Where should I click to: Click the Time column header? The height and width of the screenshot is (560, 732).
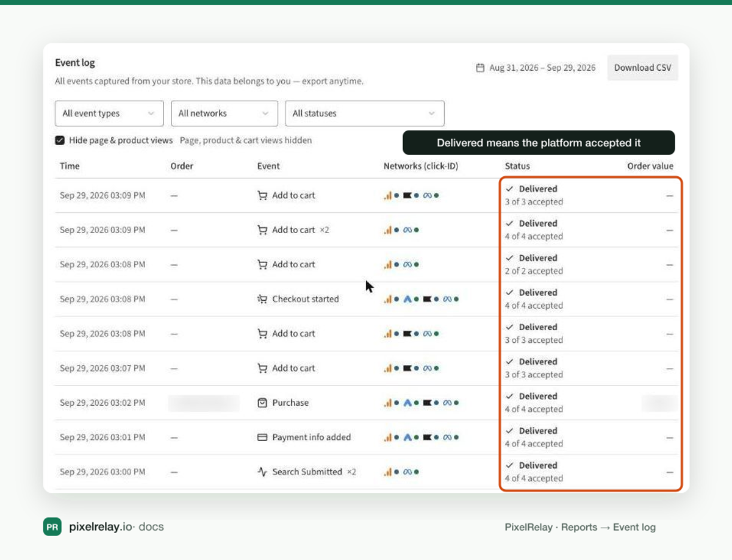[x=70, y=166]
